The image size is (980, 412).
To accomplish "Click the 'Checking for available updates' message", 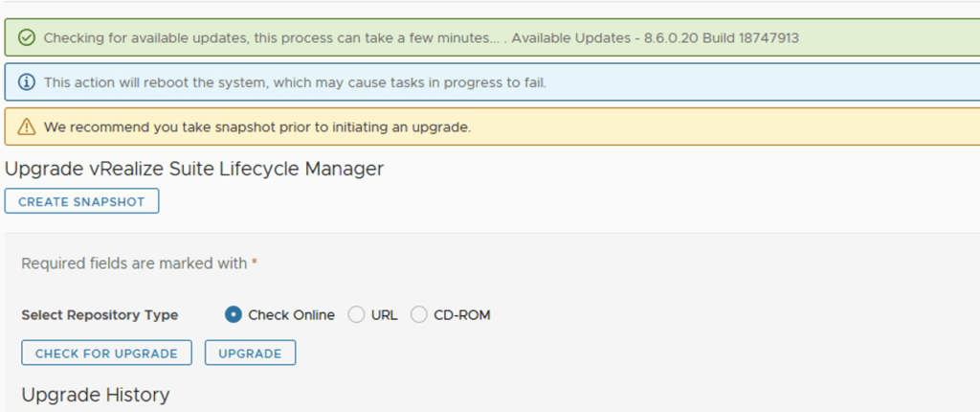I will pos(273,38).
